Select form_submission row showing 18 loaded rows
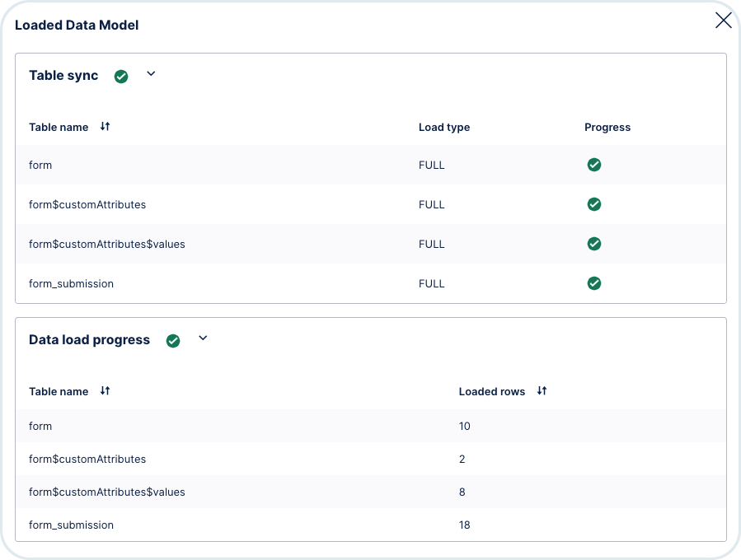The image size is (741, 560). click(371, 525)
